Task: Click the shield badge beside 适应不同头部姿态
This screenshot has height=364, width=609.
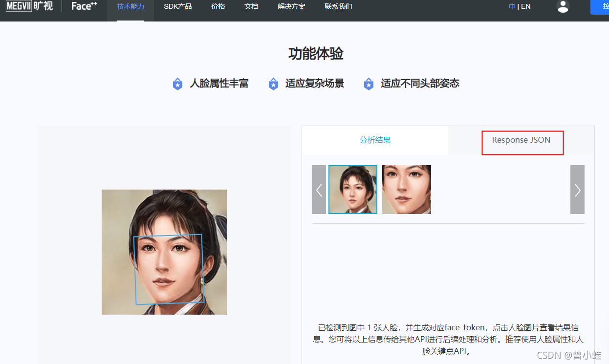Action: pyautogui.click(x=369, y=84)
